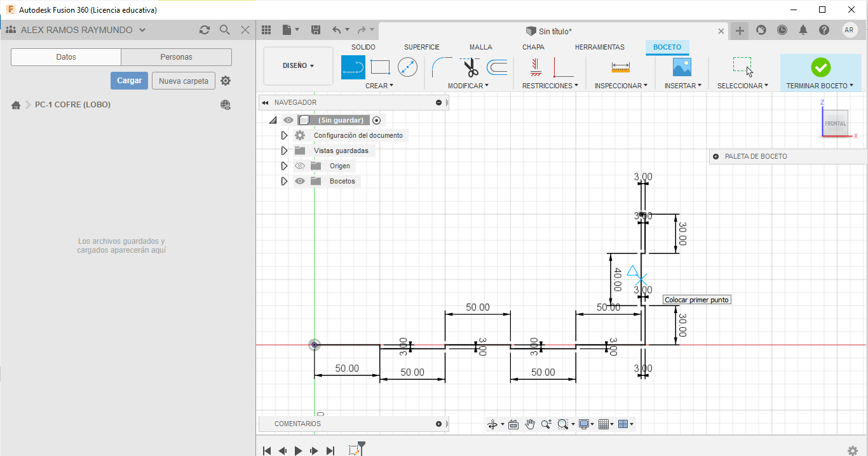Select the Trim scissors tool
Viewport: 868px width, 456px height.
(470, 67)
